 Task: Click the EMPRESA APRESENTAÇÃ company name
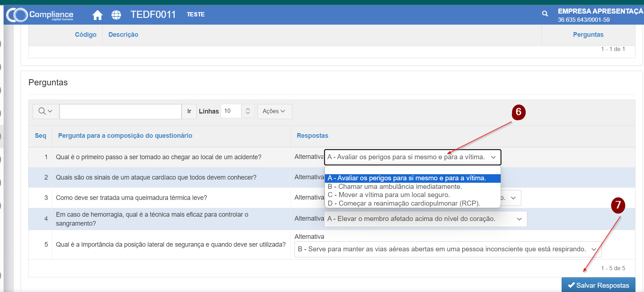(x=600, y=11)
